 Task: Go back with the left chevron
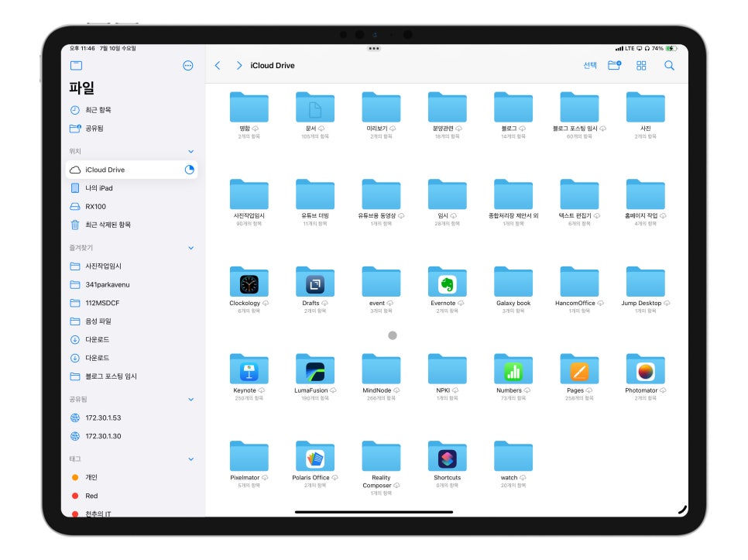coord(218,65)
